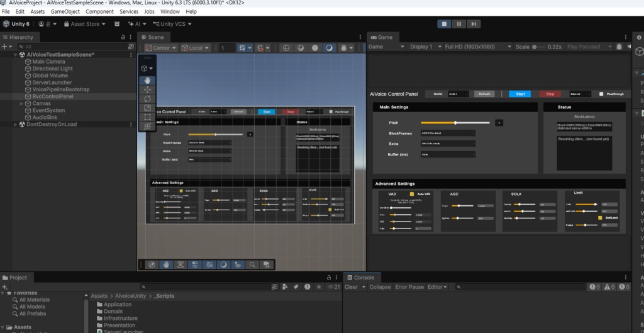This screenshot has width=644, height=333.
Task: Open the Center pivot dropdown
Action: click(161, 48)
